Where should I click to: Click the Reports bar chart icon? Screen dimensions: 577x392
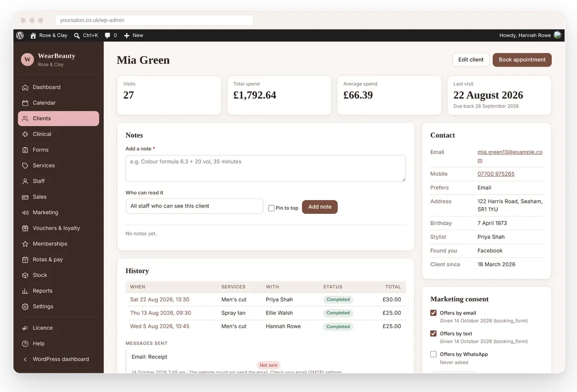pyautogui.click(x=25, y=291)
